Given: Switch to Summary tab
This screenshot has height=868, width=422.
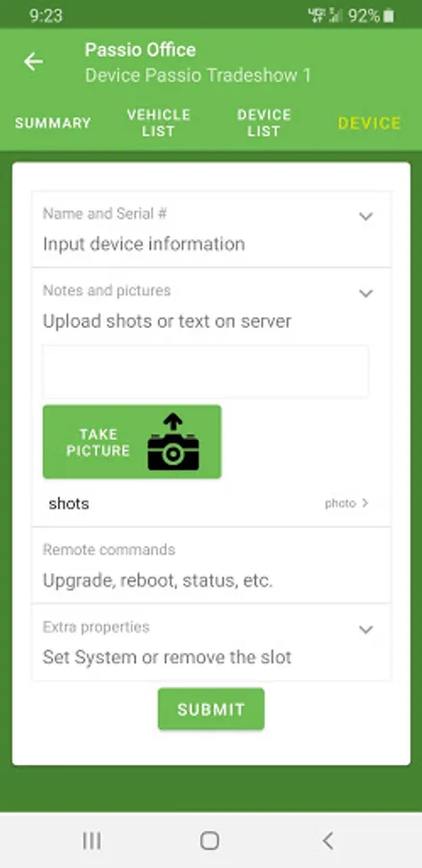Looking at the screenshot, I should point(53,122).
